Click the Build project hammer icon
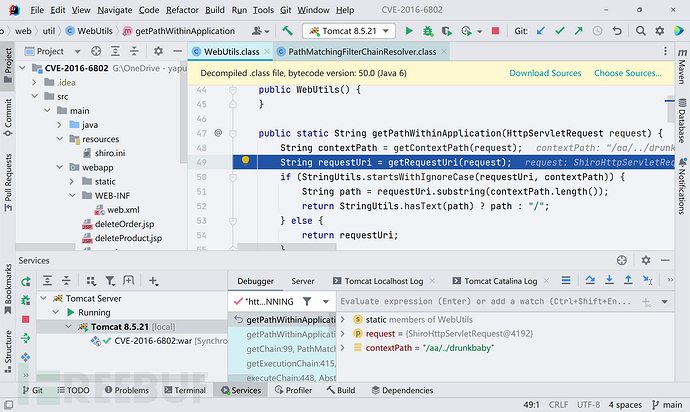 point(287,31)
